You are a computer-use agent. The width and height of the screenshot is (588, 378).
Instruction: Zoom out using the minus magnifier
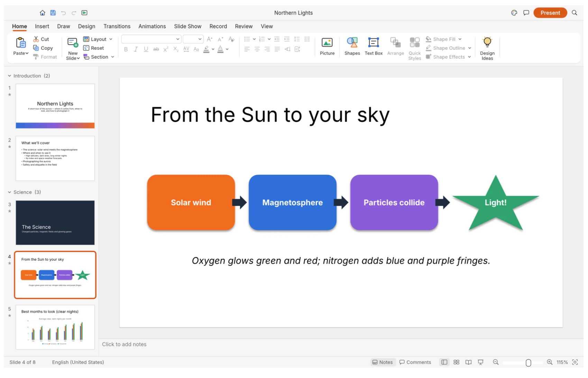pos(496,362)
